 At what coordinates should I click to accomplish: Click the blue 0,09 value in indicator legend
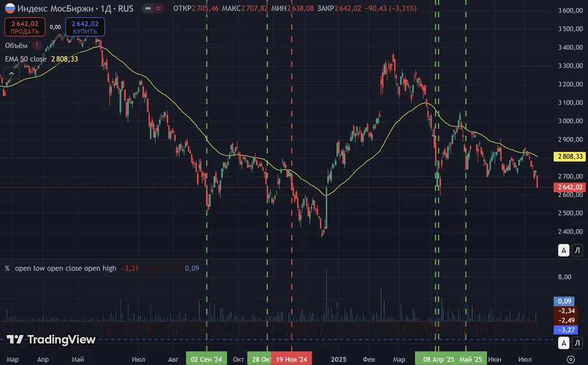[x=192, y=268]
